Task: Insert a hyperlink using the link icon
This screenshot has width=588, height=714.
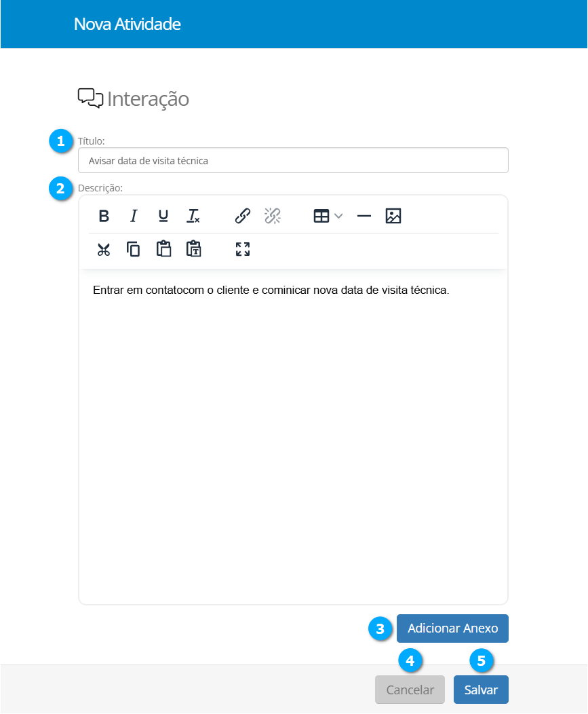Action: click(x=242, y=216)
